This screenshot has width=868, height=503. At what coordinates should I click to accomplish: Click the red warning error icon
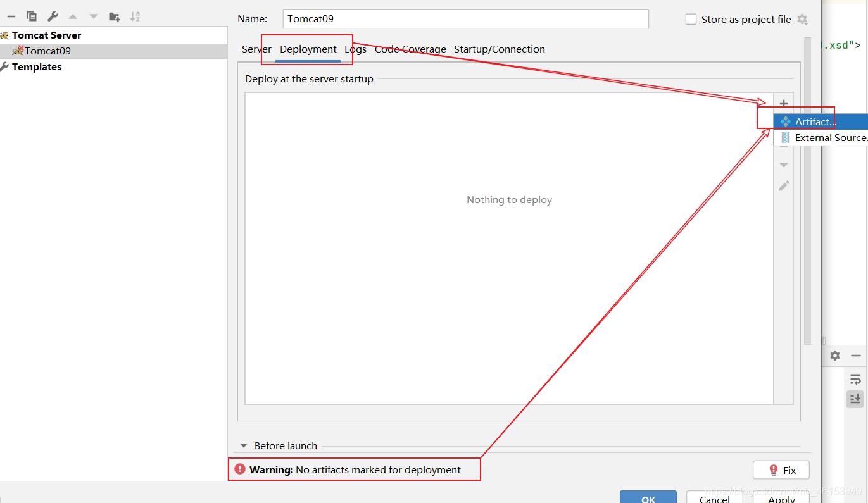coord(239,469)
